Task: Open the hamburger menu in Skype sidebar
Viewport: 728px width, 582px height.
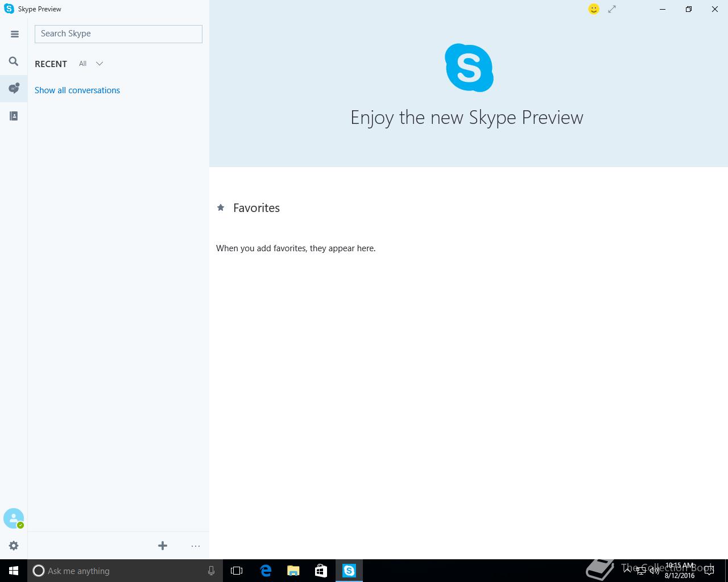Action: tap(14, 34)
